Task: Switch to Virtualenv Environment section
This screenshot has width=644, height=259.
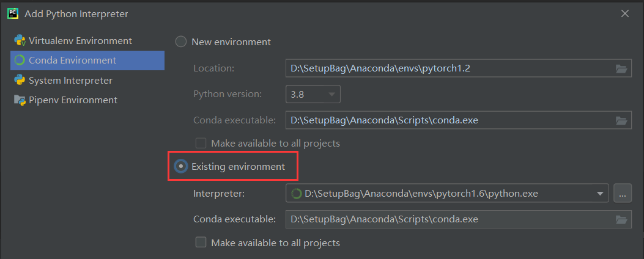Action: pyautogui.click(x=80, y=41)
